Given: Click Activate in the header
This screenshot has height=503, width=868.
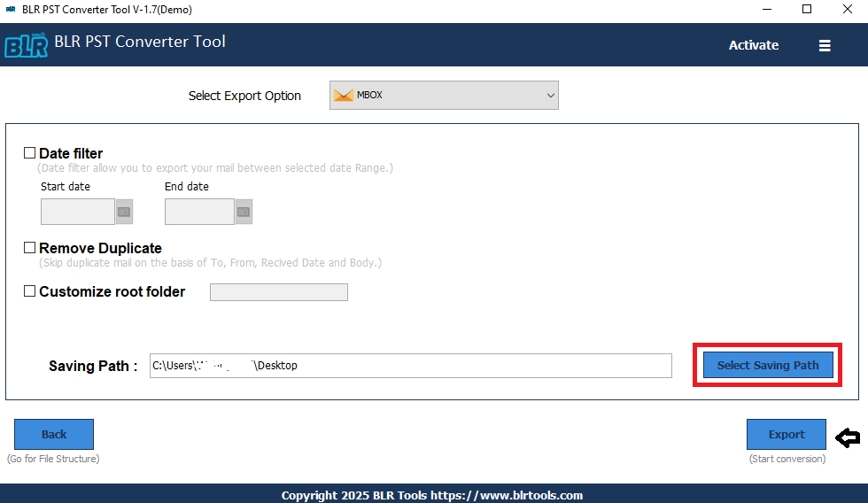Looking at the screenshot, I should [x=754, y=45].
